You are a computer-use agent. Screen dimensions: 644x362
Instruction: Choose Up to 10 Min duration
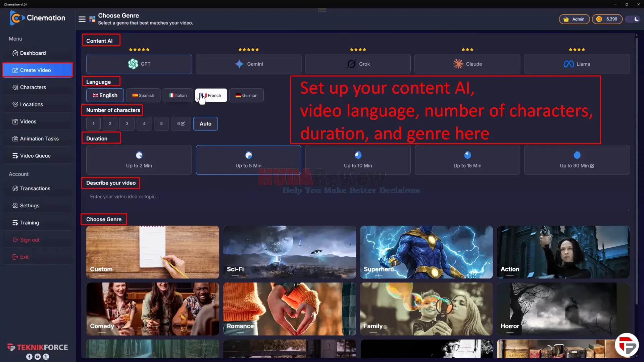358,160
